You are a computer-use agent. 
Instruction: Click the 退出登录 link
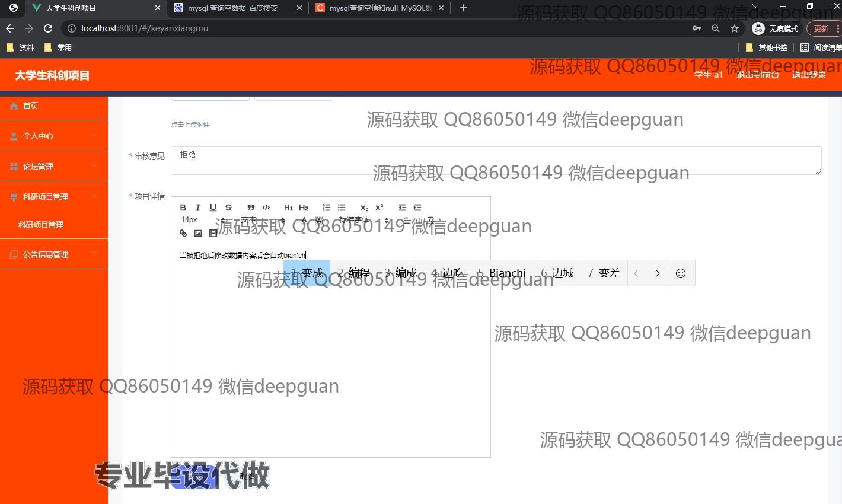(809, 75)
